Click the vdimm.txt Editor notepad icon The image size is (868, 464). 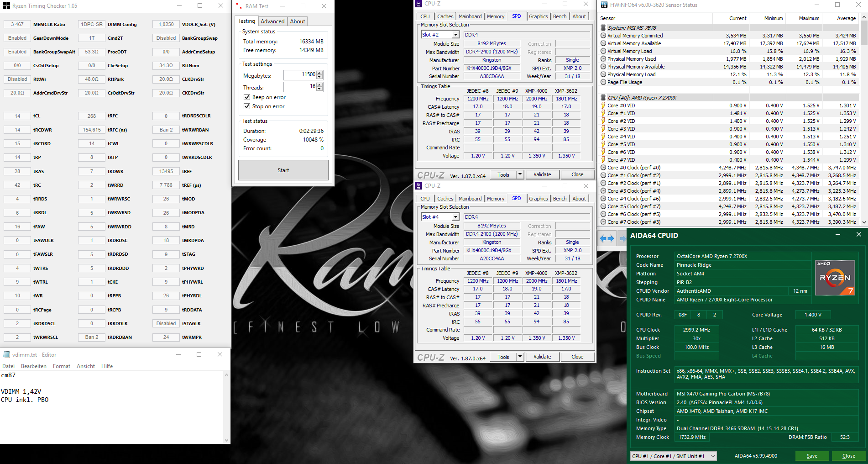click(6, 354)
